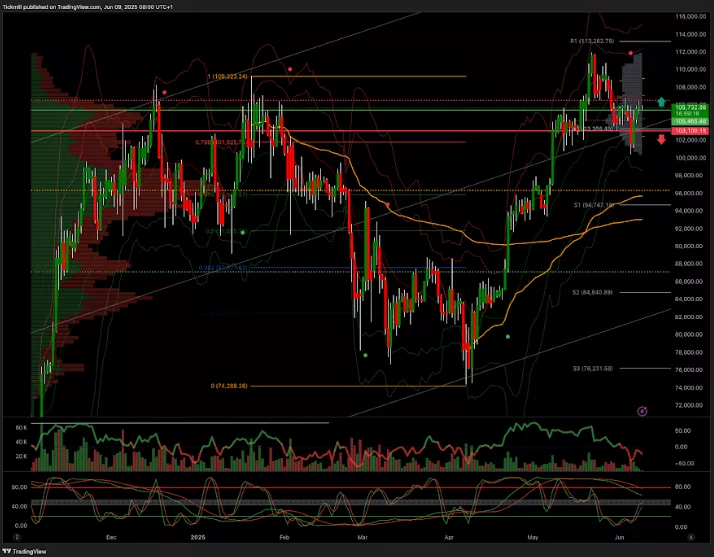Click the green dot near the S2 level

509,337
